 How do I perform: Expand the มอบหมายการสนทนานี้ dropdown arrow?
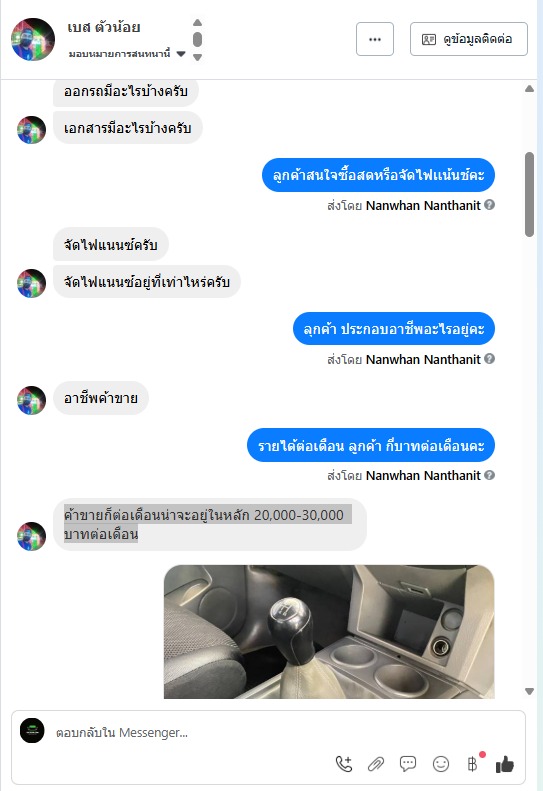click(181, 53)
